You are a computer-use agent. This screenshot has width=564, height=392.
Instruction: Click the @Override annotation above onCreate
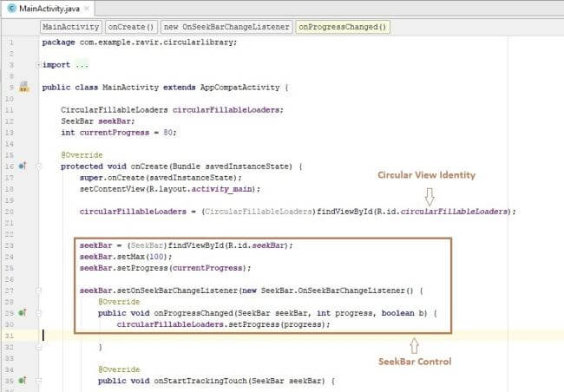pyautogui.click(x=82, y=155)
